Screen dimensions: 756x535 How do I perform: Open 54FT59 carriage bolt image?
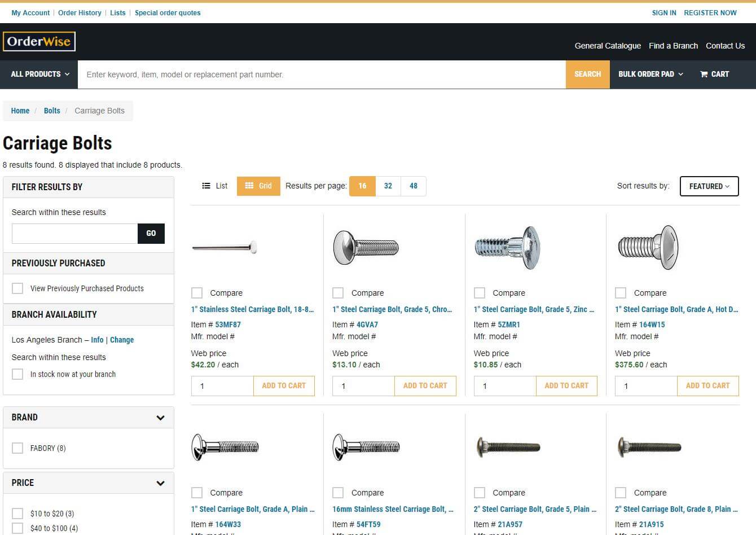coord(366,447)
